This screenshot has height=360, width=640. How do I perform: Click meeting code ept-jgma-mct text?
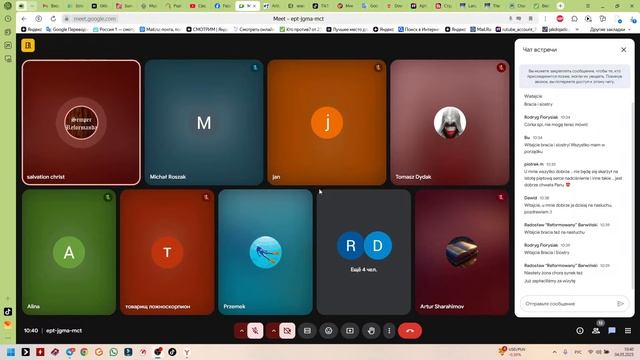(64, 331)
